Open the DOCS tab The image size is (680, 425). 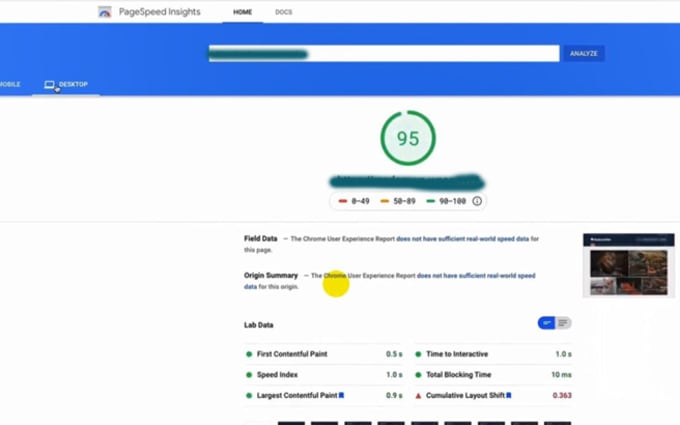point(284,12)
